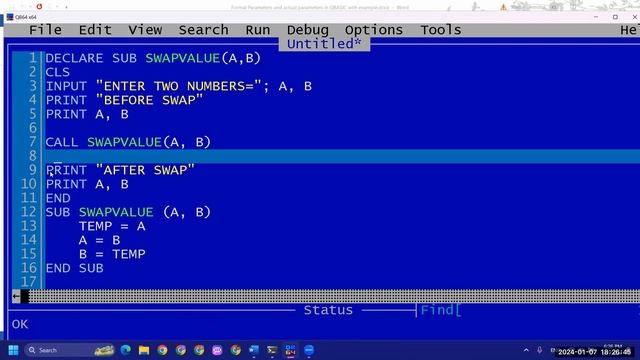The width and height of the screenshot is (640, 360).
Task: Click PRINT A, B on line 5
Action: tap(87, 114)
